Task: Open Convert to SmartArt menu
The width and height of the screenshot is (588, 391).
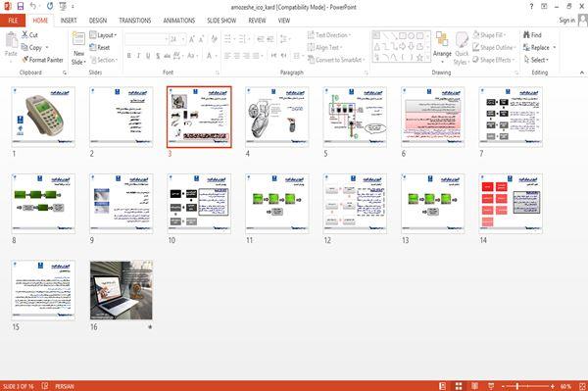Action: tap(336, 60)
